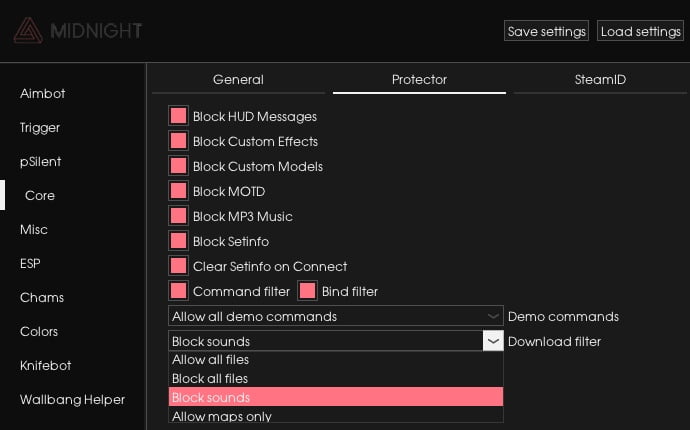The width and height of the screenshot is (690, 430).
Task: Select Block all files from list
Action: coord(336,379)
